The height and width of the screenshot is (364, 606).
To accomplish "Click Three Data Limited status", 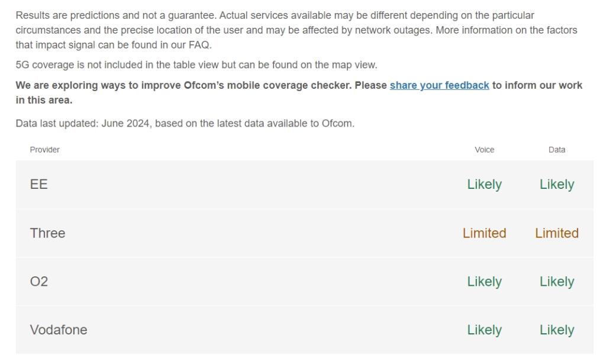I will pos(556,233).
